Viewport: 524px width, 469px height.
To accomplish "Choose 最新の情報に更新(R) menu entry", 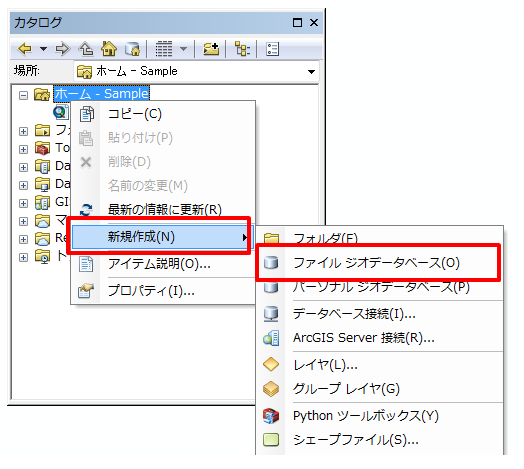I will (163, 210).
